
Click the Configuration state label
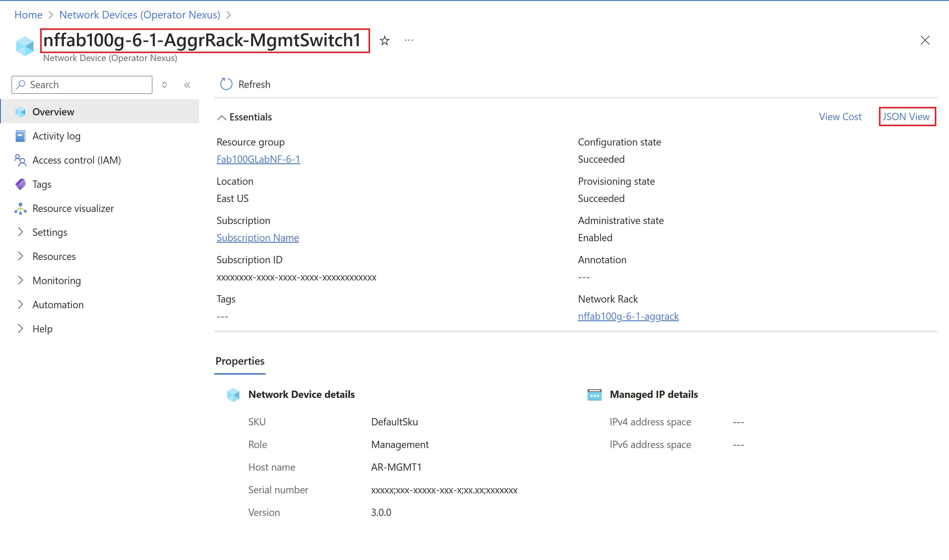[619, 142]
